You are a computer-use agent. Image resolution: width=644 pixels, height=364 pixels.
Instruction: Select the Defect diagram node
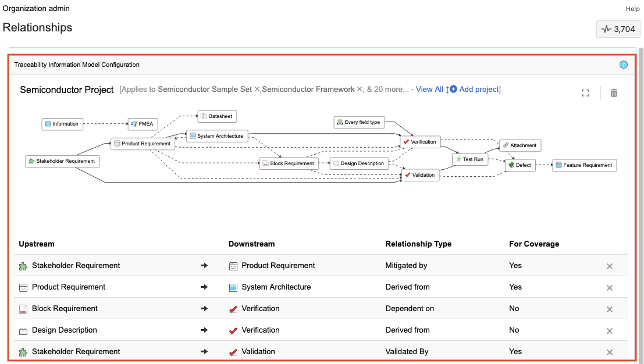click(x=520, y=165)
